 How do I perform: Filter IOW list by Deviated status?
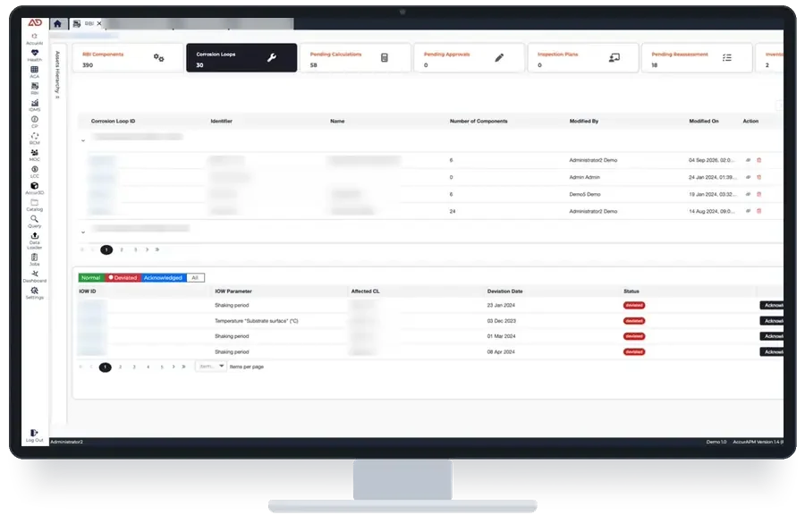click(x=123, y=277)
